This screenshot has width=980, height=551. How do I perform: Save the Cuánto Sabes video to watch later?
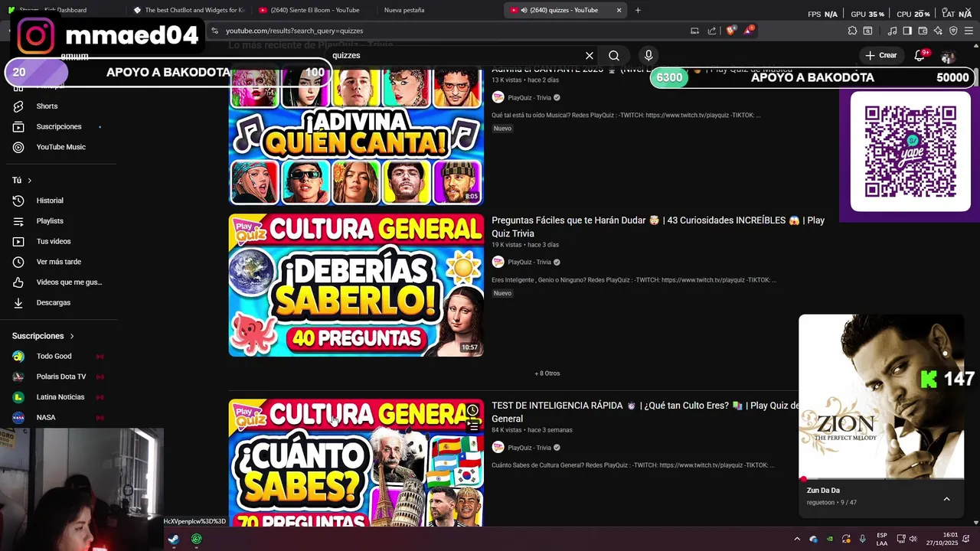click(472, 411)
